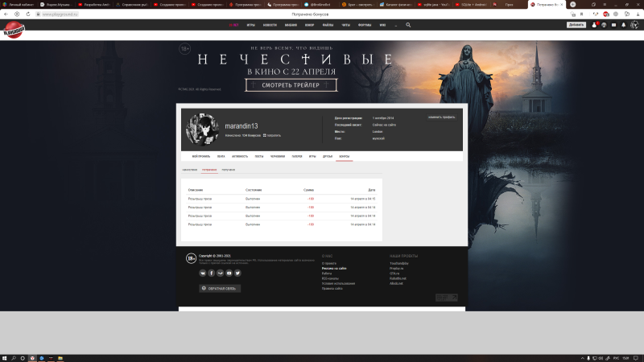Switch to the ПОСТЫ profile tab

click(x=259, y=156)
